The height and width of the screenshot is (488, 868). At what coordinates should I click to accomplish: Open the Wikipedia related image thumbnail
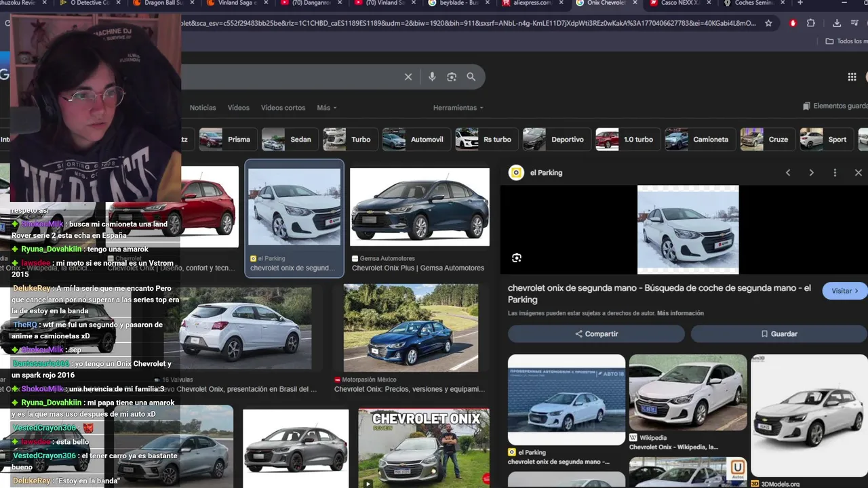[x=688, y=392]
